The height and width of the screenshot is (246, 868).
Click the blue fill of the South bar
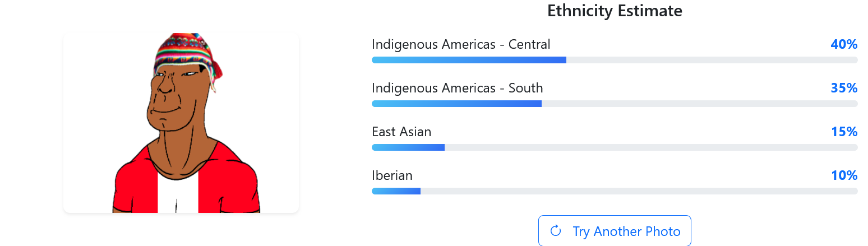click(x=456, y=104)
